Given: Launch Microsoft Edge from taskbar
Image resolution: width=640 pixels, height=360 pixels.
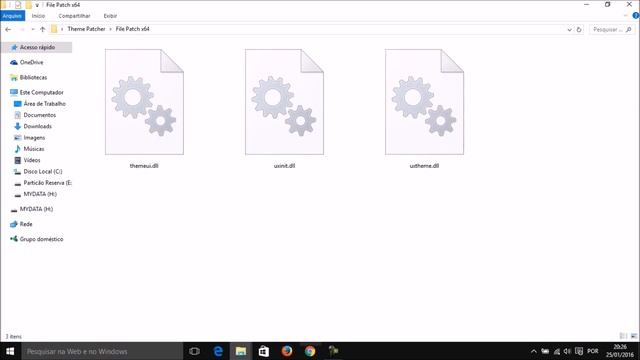Looking at the screenshot, I should (218, 351).
